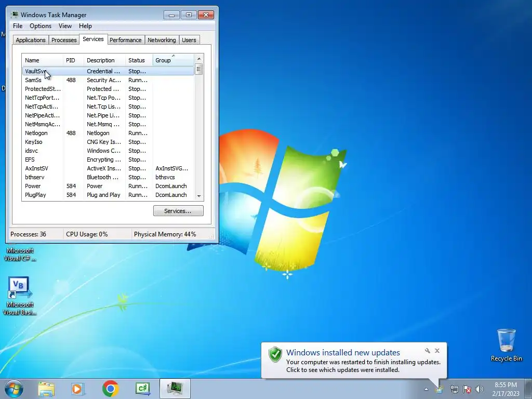Image resolution: width=532 pixels, height=399 pixels.
Task: Click the Windows Update tray icon
Action: 439,389
